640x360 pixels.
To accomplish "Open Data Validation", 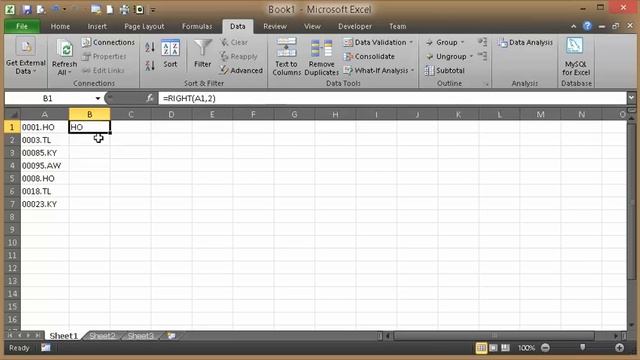I will (x=375, y=42).
